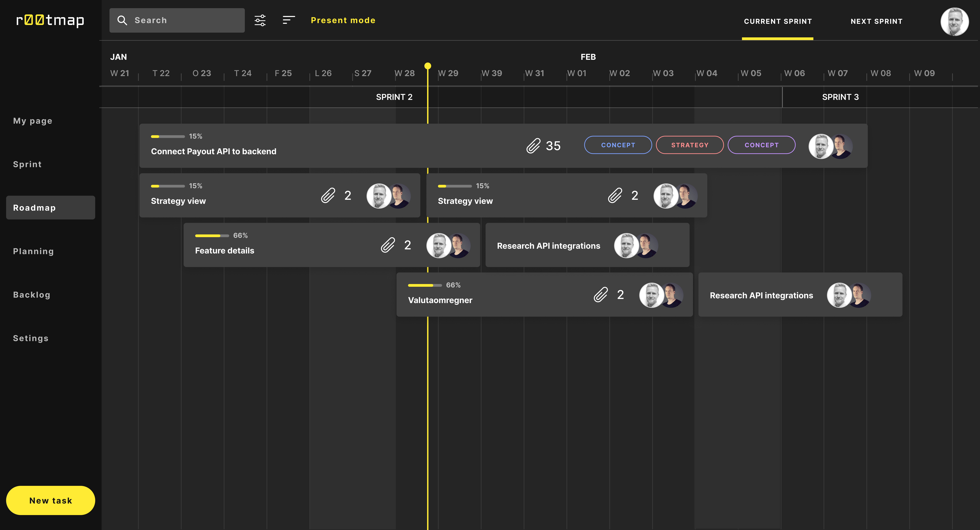Click the purple CONCEPT tag
Viewport: 980px width, 530px height.
[x=762, y=145]
